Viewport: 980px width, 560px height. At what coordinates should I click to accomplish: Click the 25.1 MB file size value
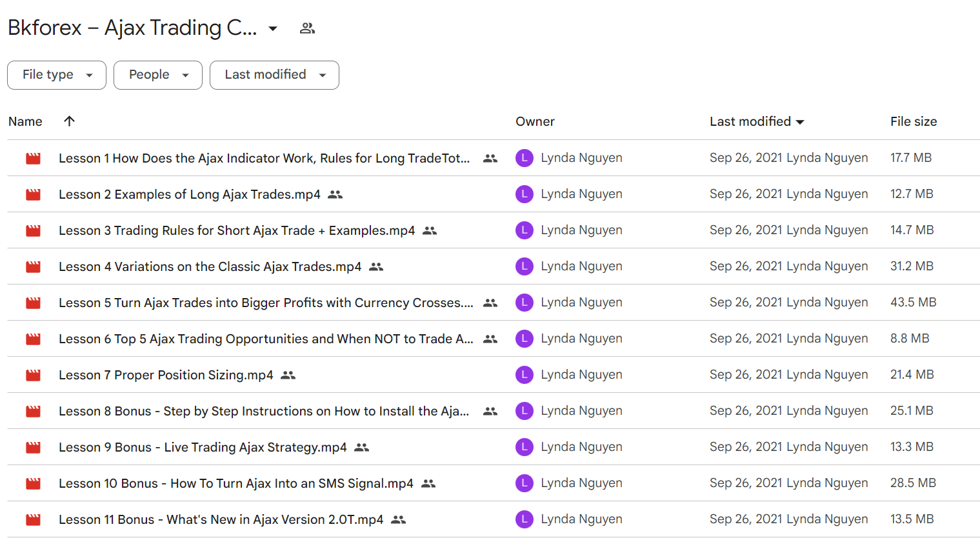pyautogui.click(x=912, y=411)
